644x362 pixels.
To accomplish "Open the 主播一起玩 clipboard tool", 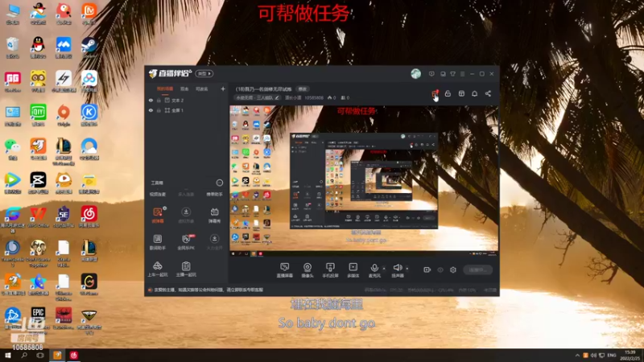I will click(x=186, y=269).
